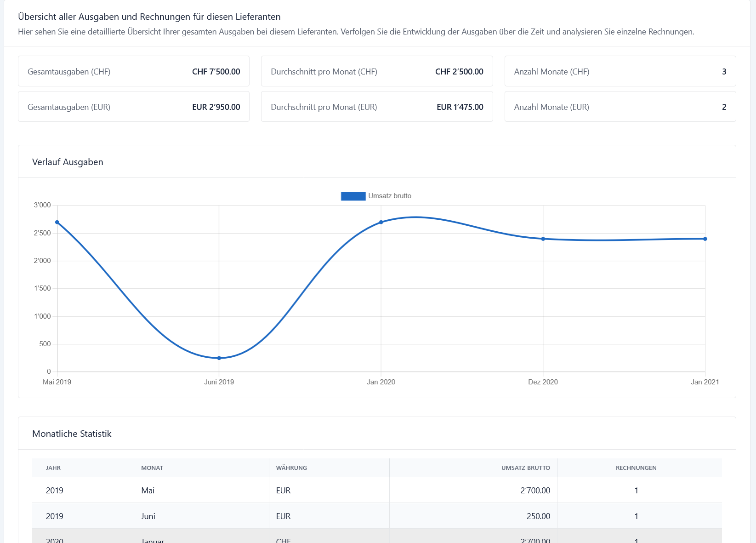The image size is (756, 543).
Task: Click the Juni 2019 lowest data point
Action: coord(219,358)
